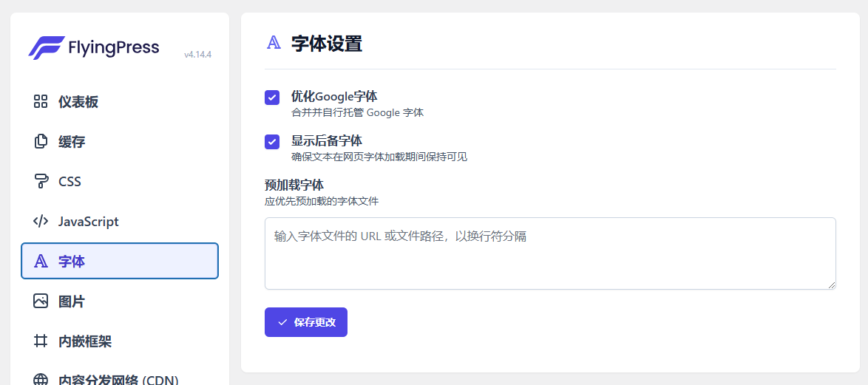The width and height of the screenshot is (868, 385).
Task: Click the v4.14.4 version label
Action: [197, 55]
